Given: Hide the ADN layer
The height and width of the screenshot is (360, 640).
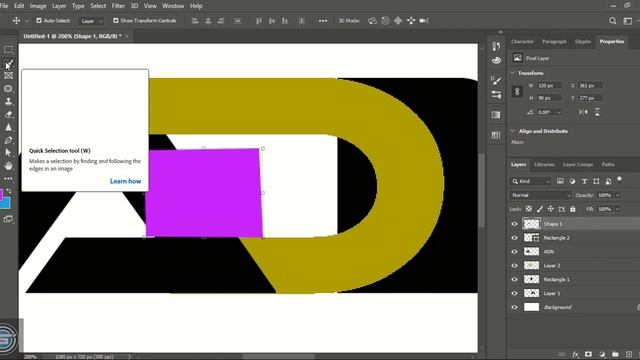Looking at the screenshot, I should coord(514,251).
